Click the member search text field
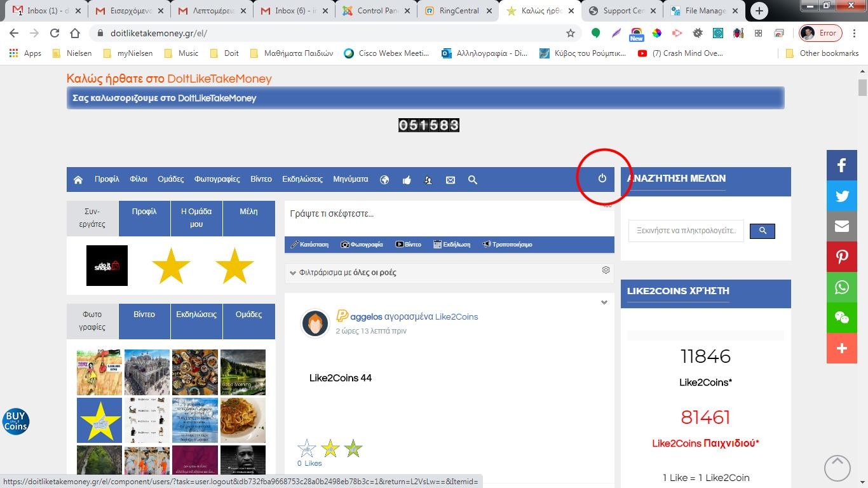Screen dimensions: 868x488 coord(686,231)
